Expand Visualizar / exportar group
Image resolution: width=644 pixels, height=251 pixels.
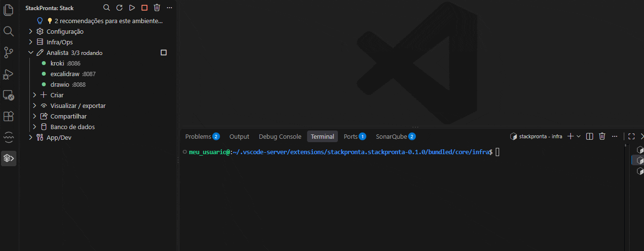click(x=35, y=106)
